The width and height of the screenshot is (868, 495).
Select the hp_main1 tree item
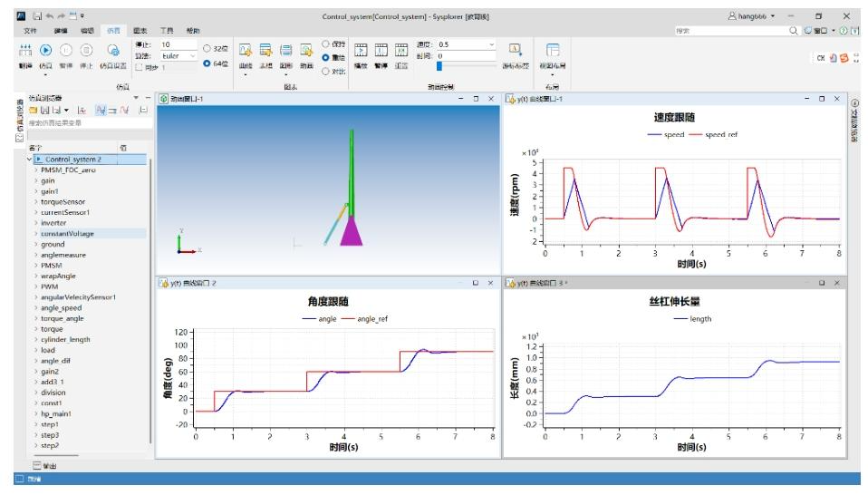[56, 413]
